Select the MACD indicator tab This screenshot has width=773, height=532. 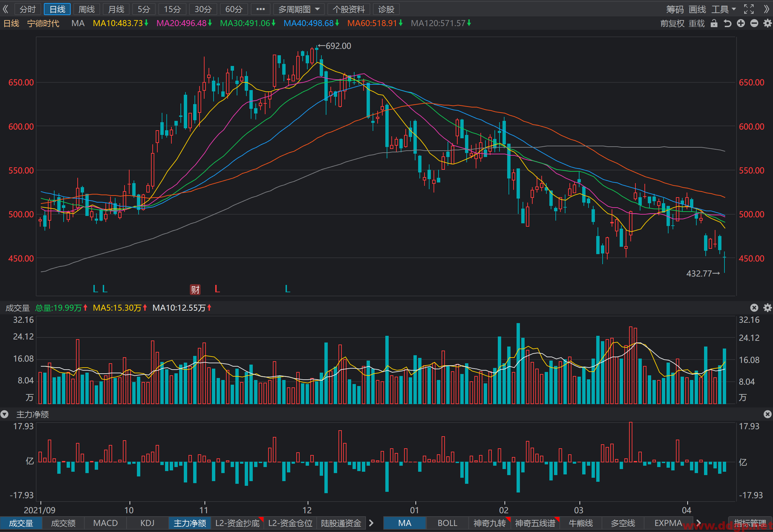[105, 523]
